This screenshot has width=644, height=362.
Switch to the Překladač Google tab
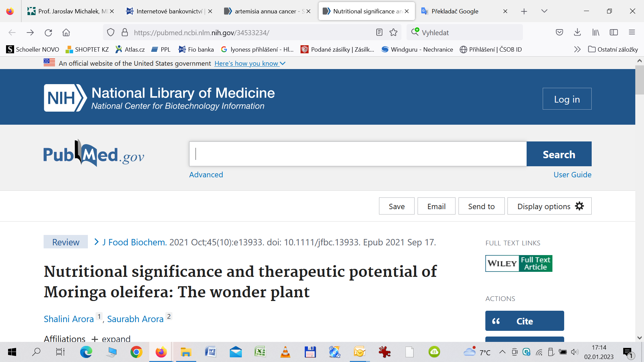tap(455, 11)
